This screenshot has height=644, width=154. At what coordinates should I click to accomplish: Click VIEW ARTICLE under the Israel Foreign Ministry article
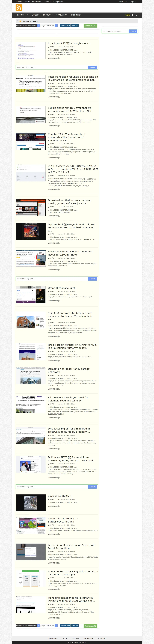pyautogui.click(x=54, y=361)
